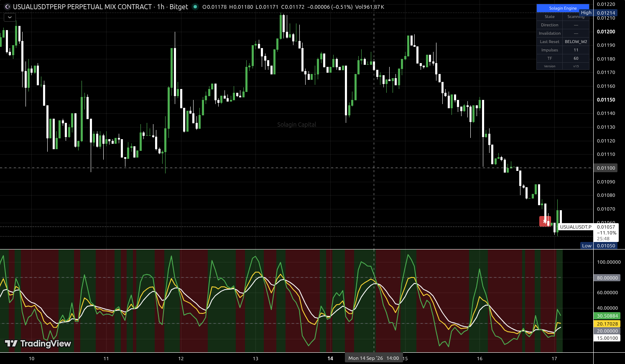Click the green oscillator value 30.50884
The width and height of the screenshot is (625, 364).
tap(607, 316)
